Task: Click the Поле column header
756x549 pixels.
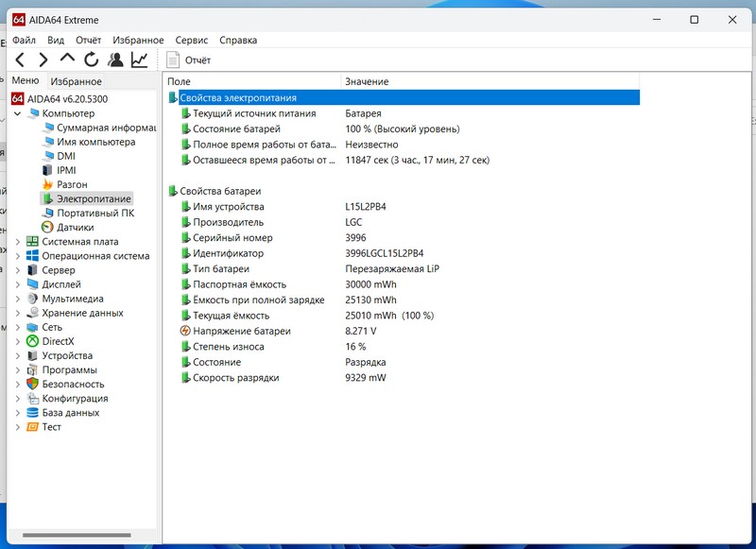Action: pos(179,82)
